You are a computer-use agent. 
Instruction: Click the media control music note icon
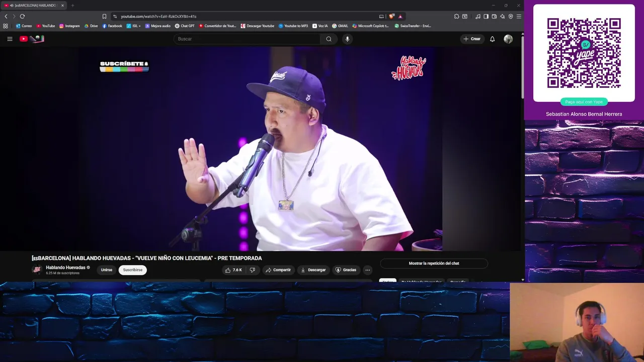[477, 16]
